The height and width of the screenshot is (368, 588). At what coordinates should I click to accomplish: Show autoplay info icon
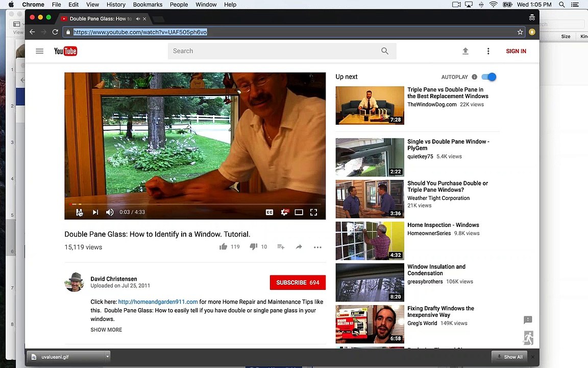[474, 77]
